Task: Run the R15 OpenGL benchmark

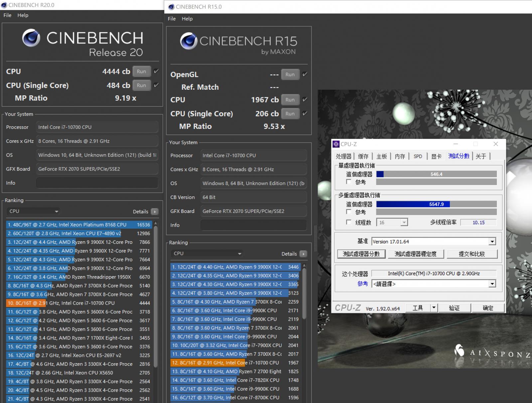Action: coord(290,74)
